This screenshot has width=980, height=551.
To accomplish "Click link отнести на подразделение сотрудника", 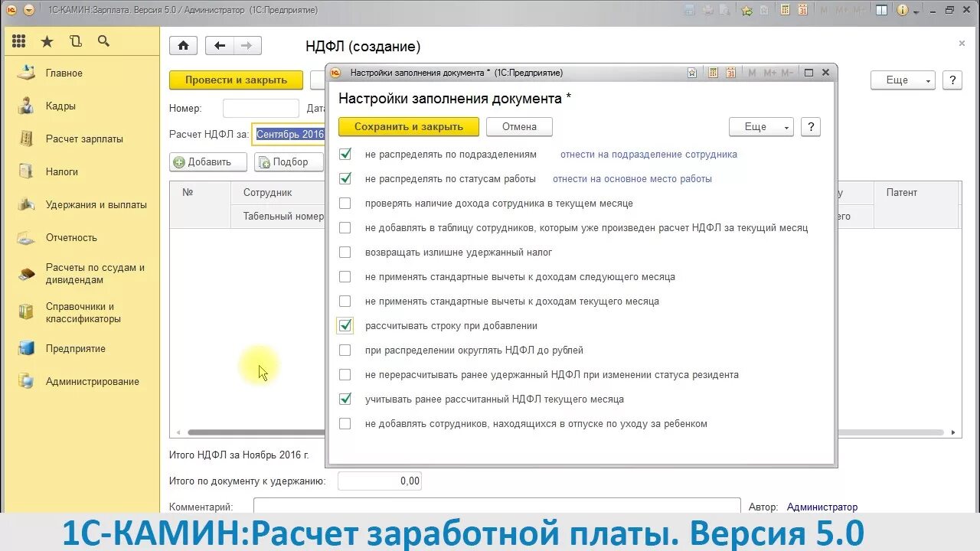I will click(648, 155).
